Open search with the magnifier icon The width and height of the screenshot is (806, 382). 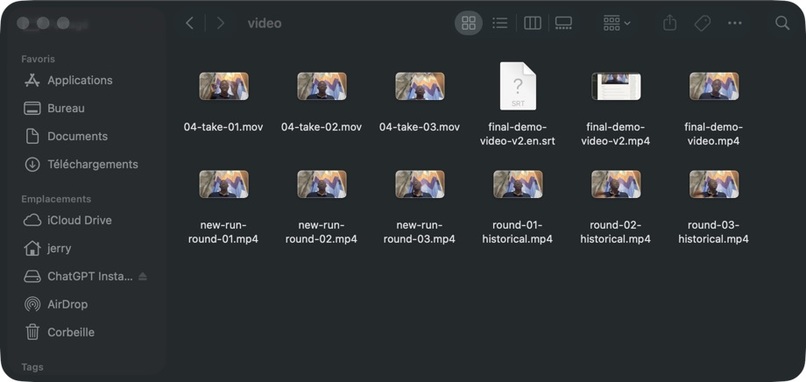tap(782, 23)
